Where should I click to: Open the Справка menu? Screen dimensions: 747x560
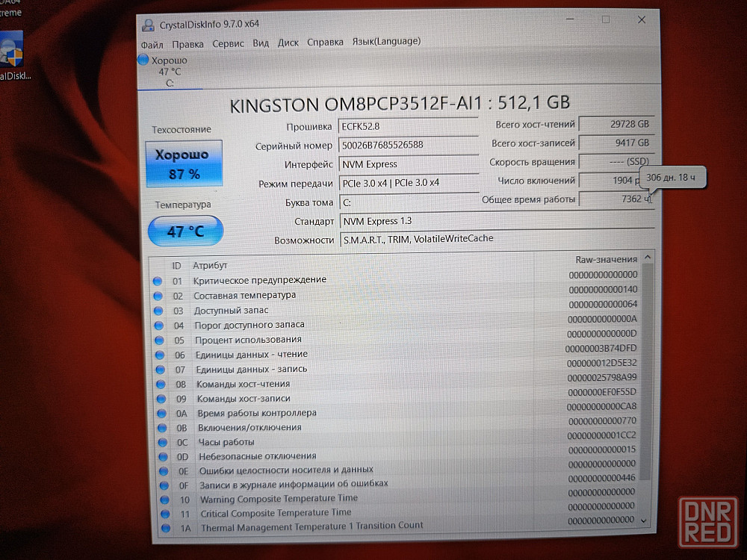click(x=325, y=43)
